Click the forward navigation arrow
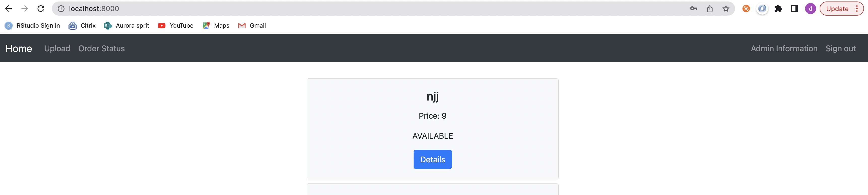This screenshot has height=195, width=868. [25, 9]
